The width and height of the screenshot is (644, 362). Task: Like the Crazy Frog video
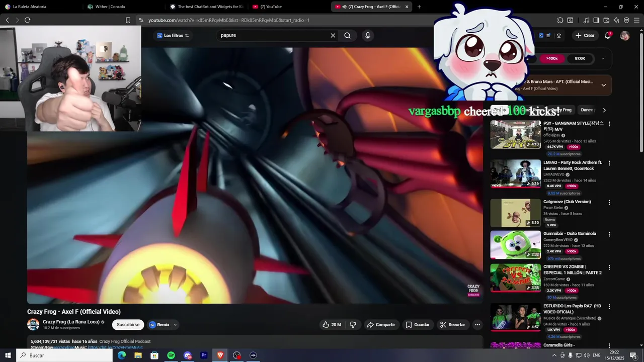tap(332, 325)
